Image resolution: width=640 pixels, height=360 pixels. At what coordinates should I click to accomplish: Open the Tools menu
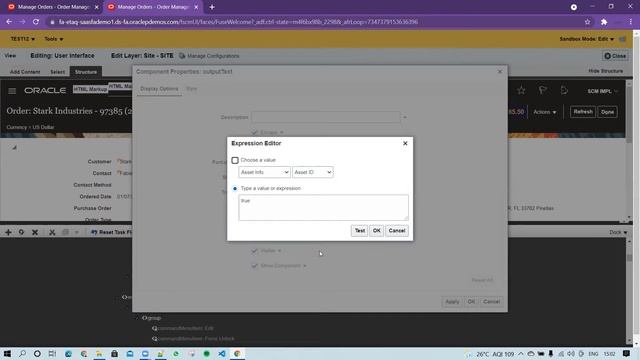click(x=53, y=39)
